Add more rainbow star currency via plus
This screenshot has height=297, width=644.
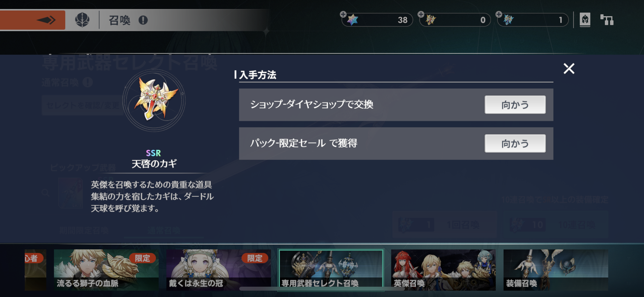tap(343, 14)
